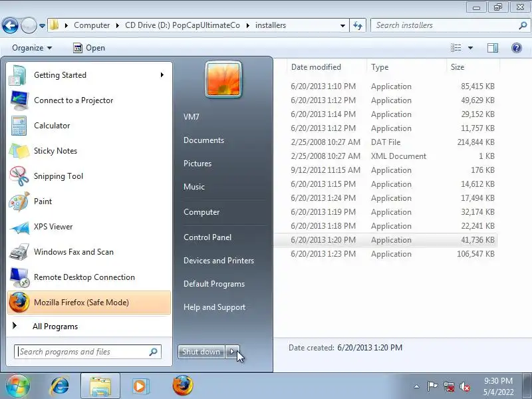Click Windows Explorer taskbar button
The height and width of the screenshot is (399, 532).
click(100, 386)
